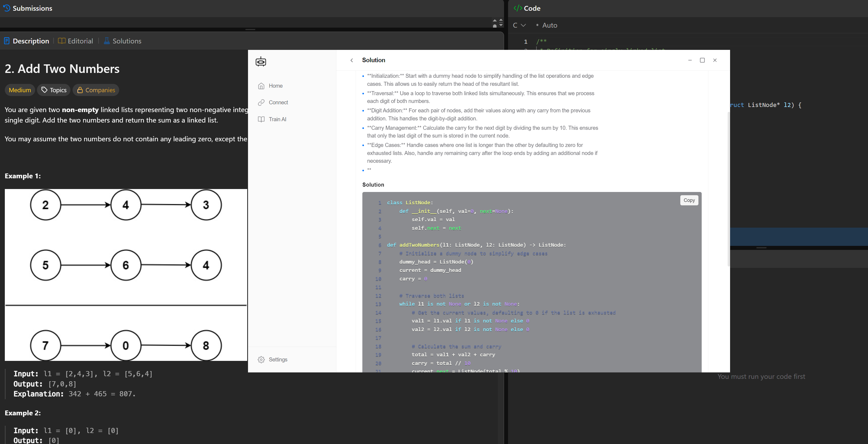Click the 'You must run your code first' message

pyautogui.click(x=761, y=376)
